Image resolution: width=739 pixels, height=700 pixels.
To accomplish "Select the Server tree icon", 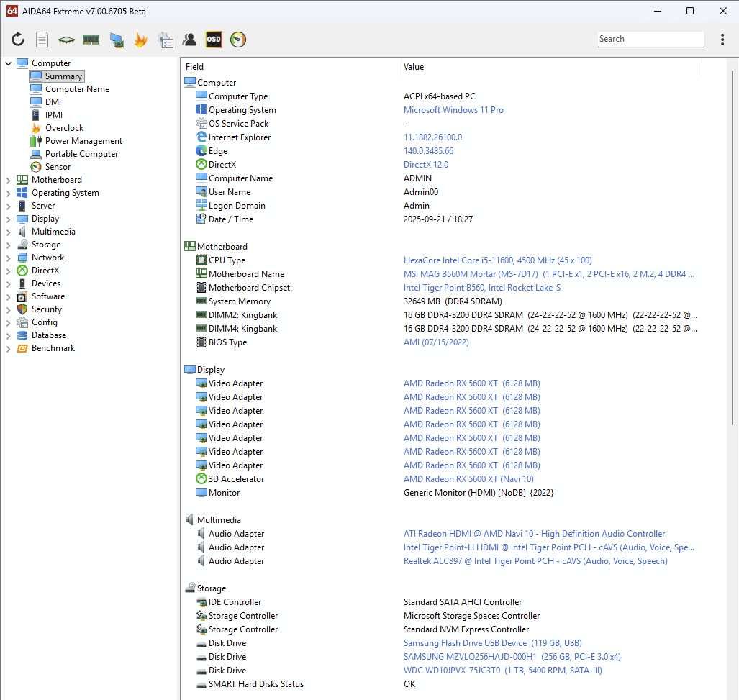I will point(22,206).
